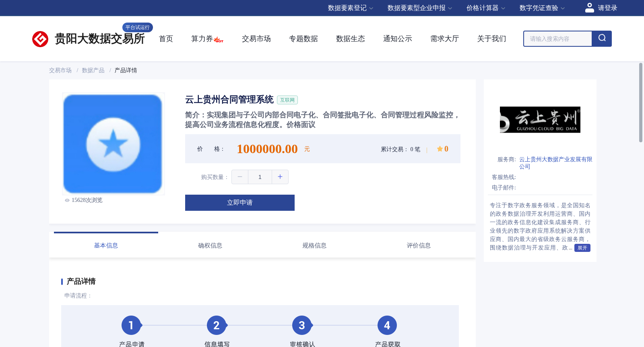Expand the 价格计算器 dropdown

tap(486, 8)
